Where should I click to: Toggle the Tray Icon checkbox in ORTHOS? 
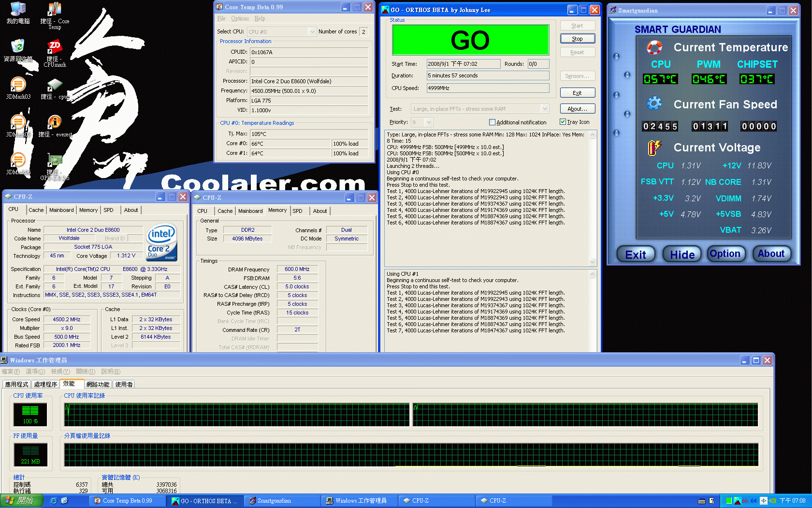pos(562,121)
